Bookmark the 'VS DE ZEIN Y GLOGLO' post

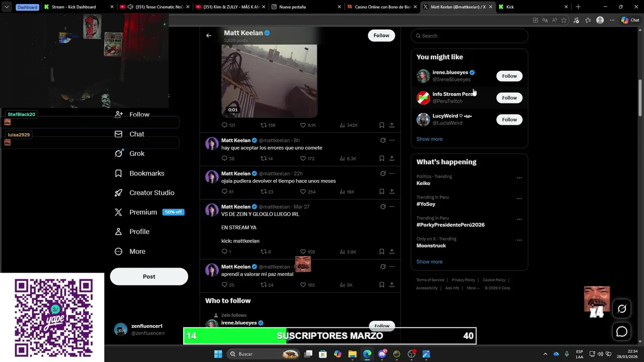(x=382, y=251)
